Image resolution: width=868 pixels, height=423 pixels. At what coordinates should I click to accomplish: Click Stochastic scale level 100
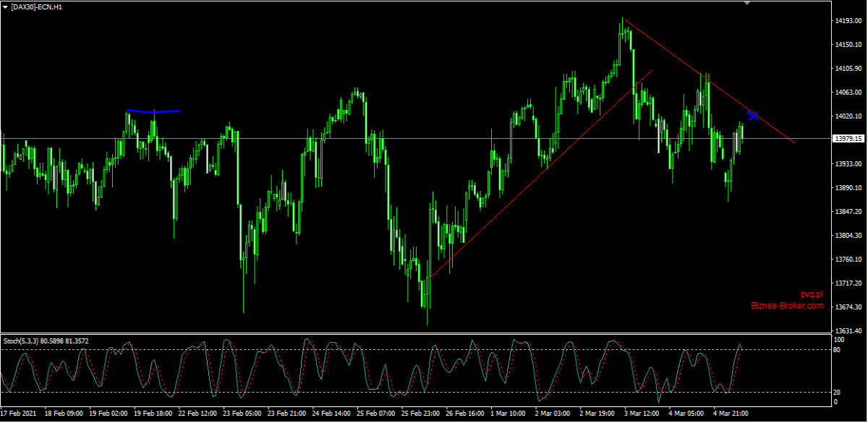coord(839,340)
